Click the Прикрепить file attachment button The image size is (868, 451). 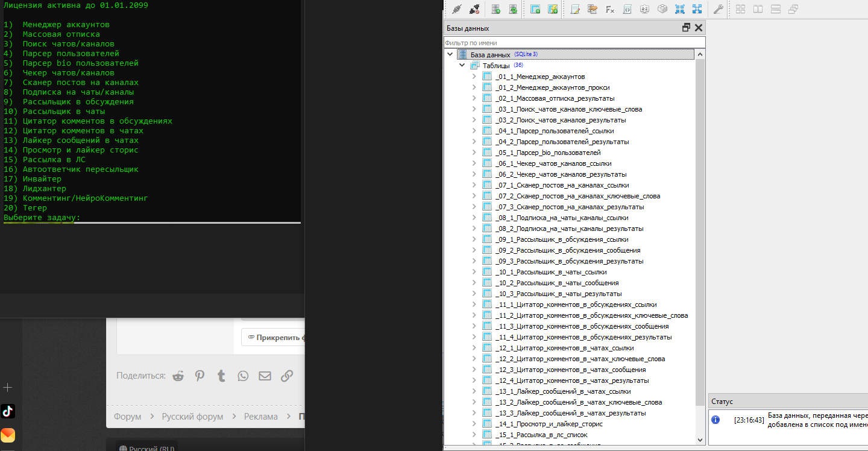[x=274, y=338]
